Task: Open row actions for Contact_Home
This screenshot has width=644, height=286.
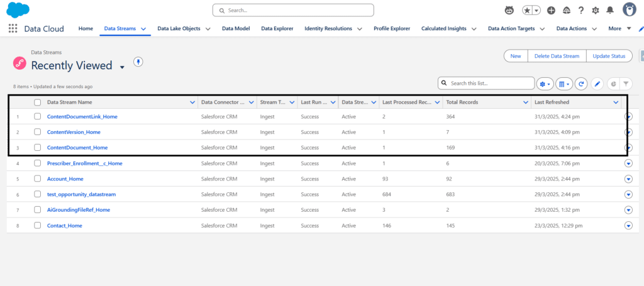Action: (628, 225)
